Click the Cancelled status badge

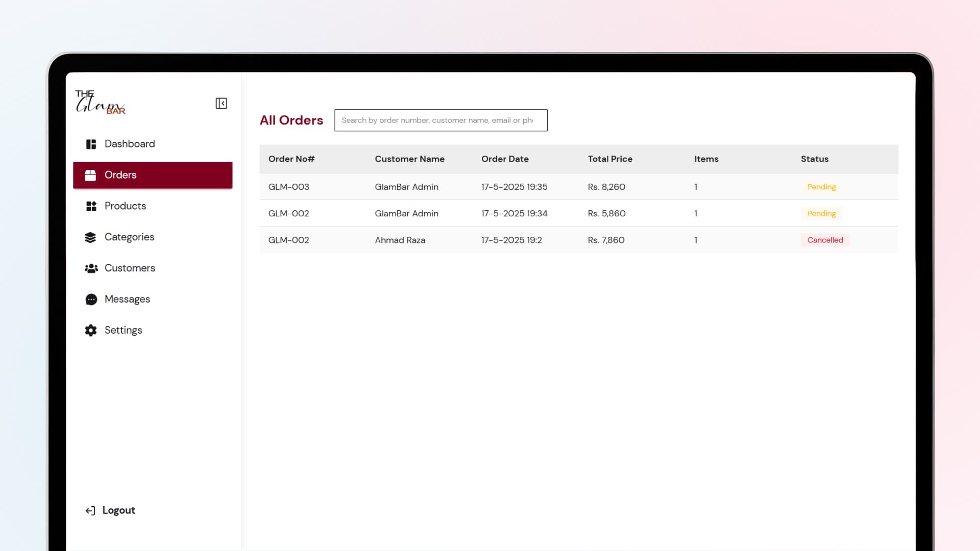click(x=824, y=240)
